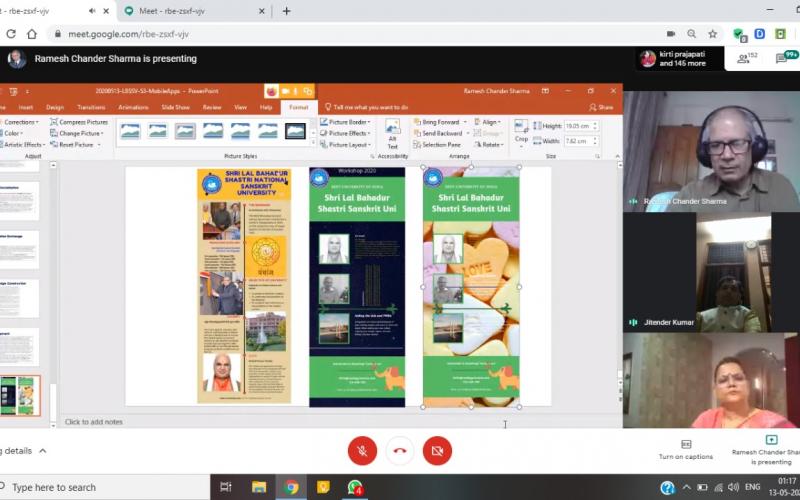Open WhatsApp from the taskbar
This screenshot has width=800, height=500.
(355, 487)
